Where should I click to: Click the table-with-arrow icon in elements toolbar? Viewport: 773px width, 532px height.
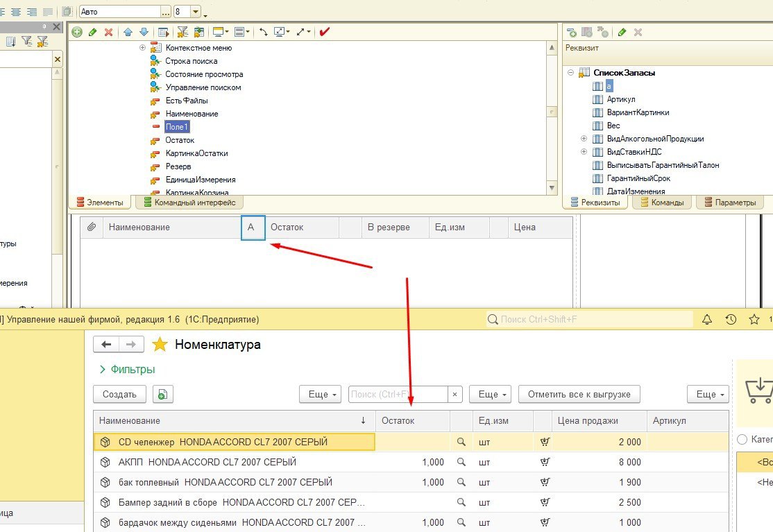(x=164, y=33)
